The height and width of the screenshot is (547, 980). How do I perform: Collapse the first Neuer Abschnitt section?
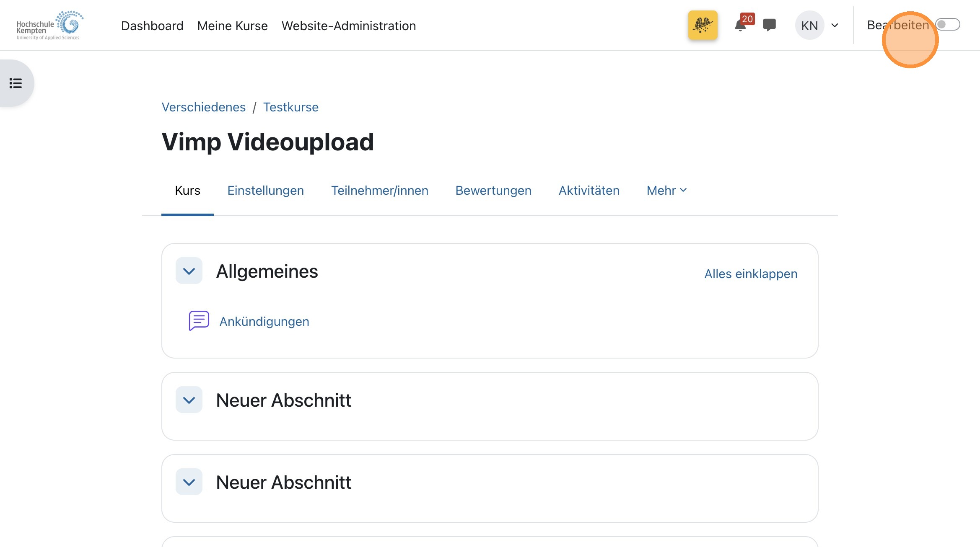pyautogui.click(x=189, y=400)
